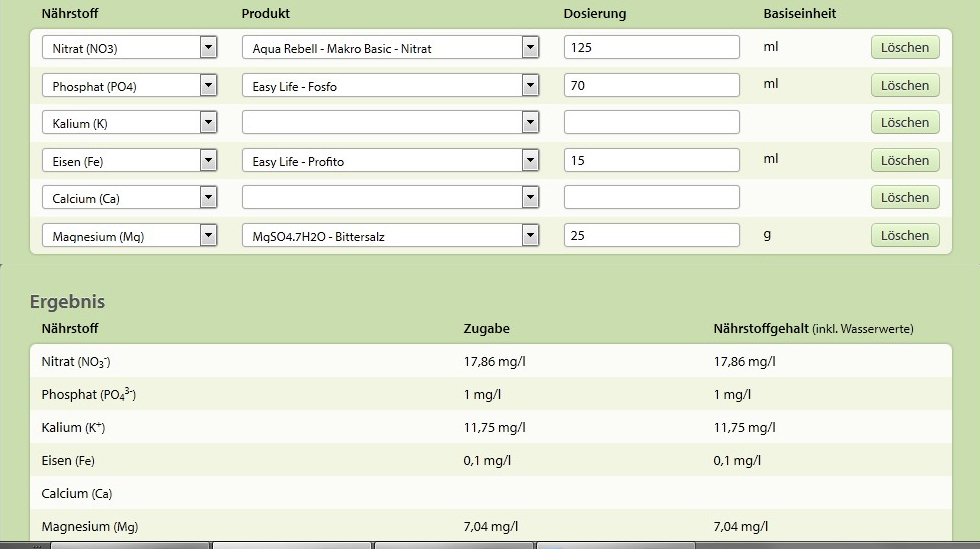Click the empty dosage field in Calcium row
The width and height of the screenshot is (980, 549).
click(x=652, y=198)
